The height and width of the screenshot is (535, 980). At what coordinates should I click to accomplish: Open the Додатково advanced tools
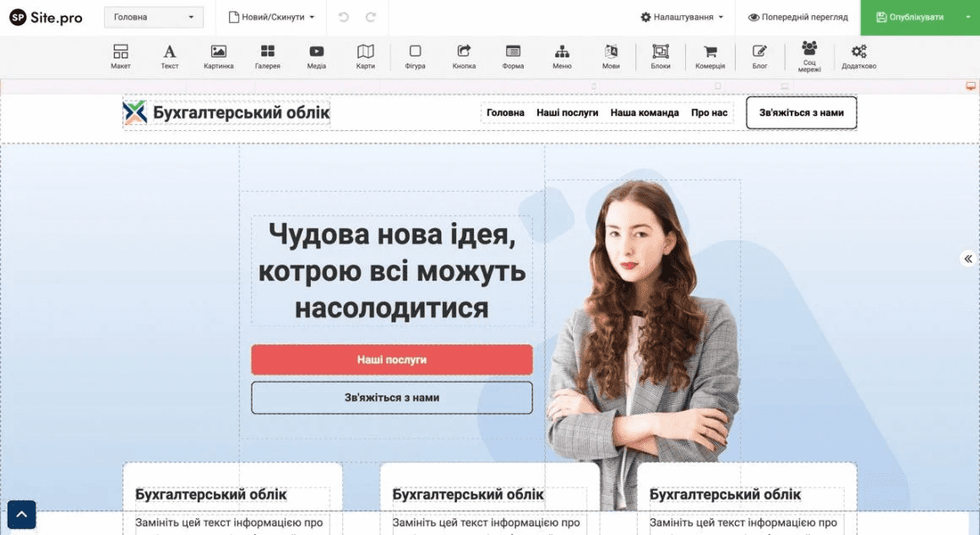tap(858, 57)
